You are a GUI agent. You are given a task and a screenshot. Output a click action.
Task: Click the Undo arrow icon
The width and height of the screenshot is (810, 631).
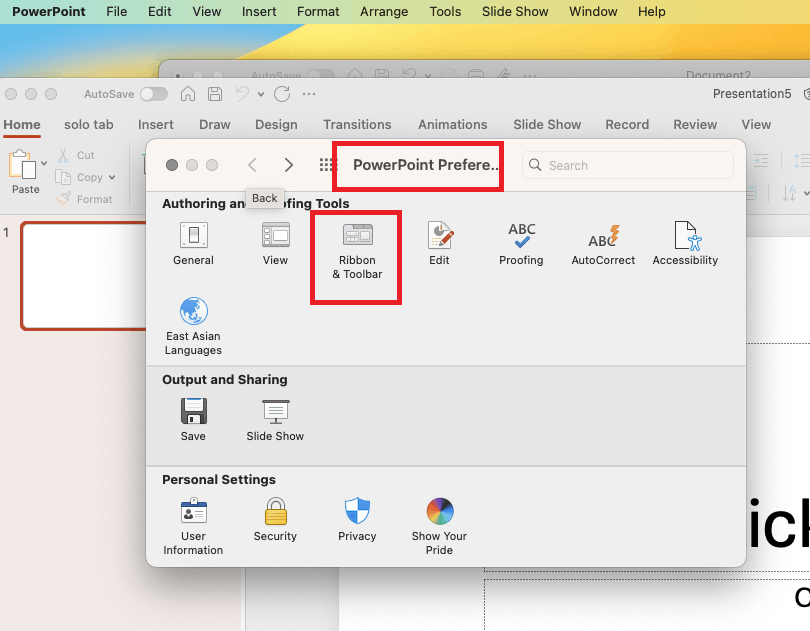tap(242, 94)
